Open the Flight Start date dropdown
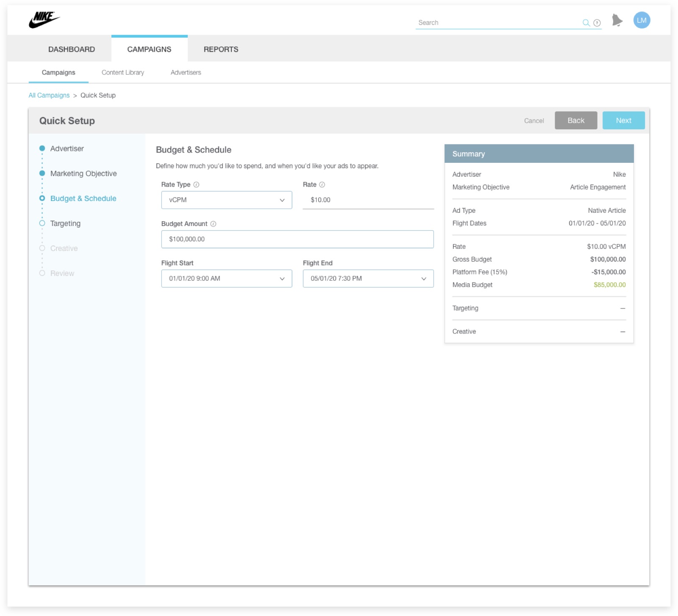The width and height of the screenshot is (678, 616). (226, 279)
